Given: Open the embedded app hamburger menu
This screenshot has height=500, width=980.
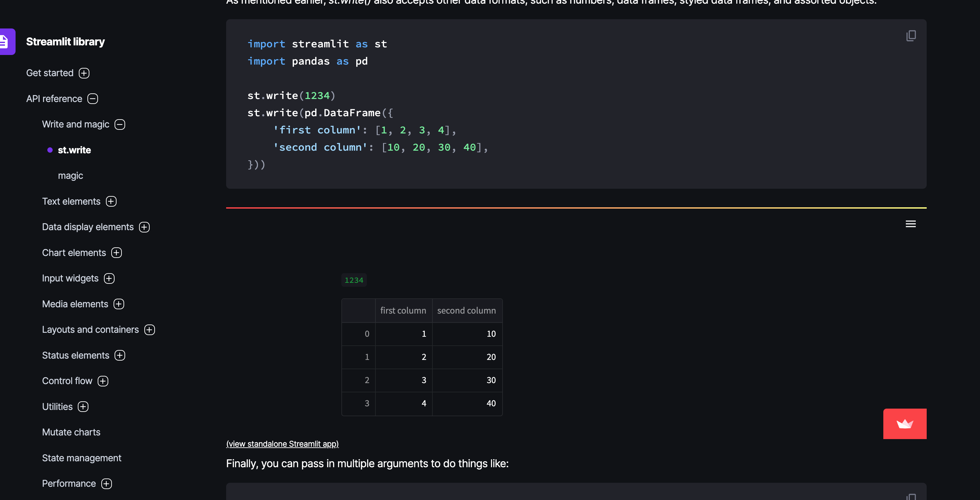Looking at the screenshot, I should 910,224.
